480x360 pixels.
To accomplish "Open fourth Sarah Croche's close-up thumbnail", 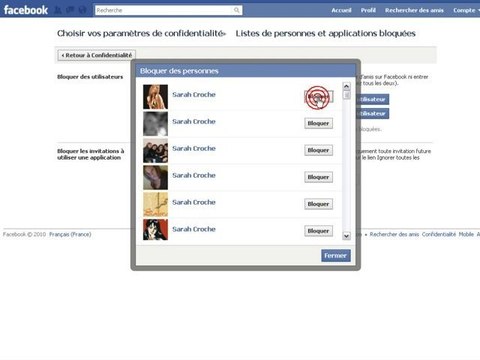I will (155, 178).
